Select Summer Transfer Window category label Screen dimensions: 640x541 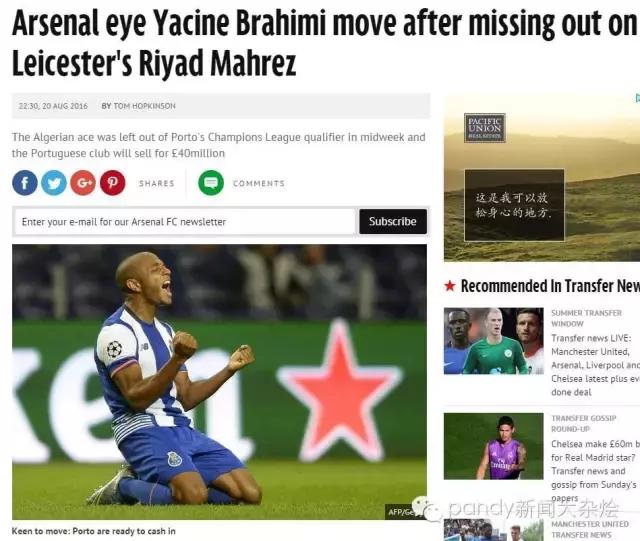pos(587,318)
